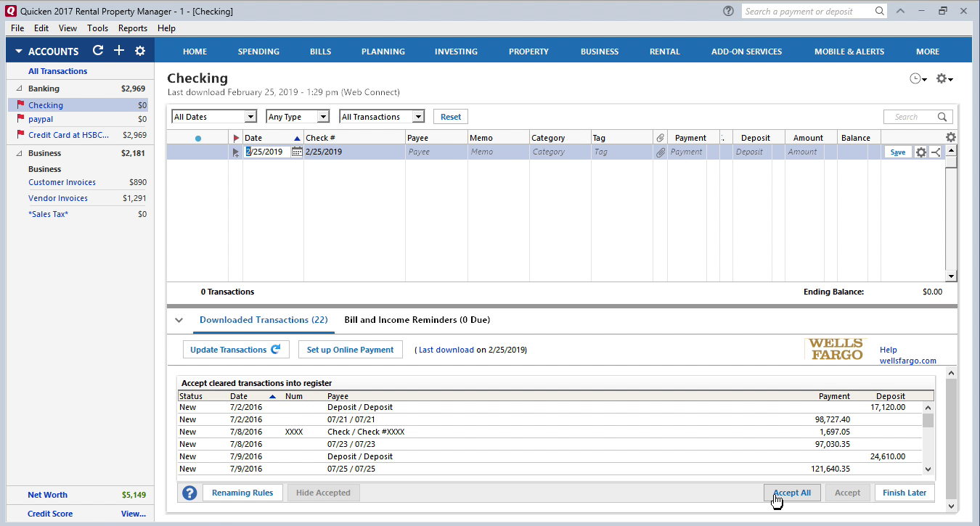Click Set up Online Payment button
The image size is (980, 526).
click(350, 350)
